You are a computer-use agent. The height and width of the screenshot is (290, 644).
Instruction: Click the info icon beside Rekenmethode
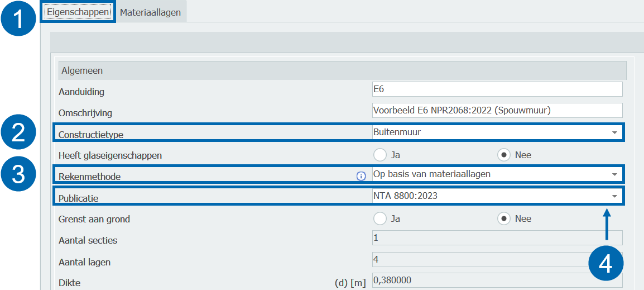[x=361, y=176]
